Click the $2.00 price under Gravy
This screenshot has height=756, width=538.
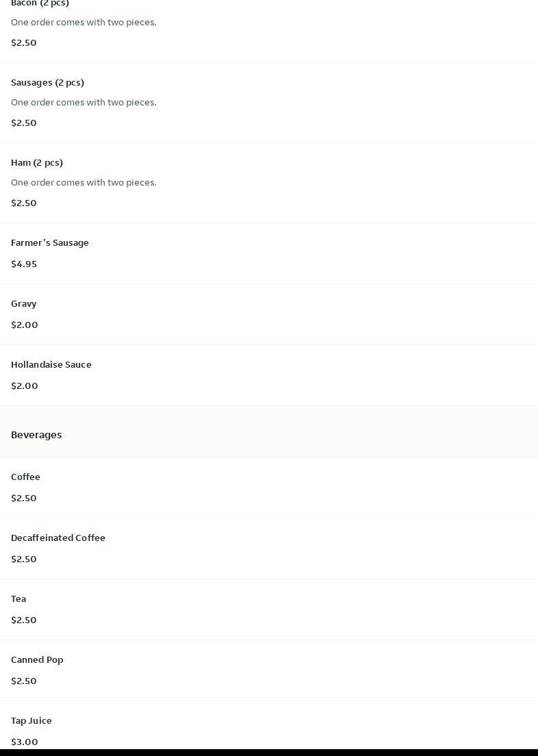[25, 325]
